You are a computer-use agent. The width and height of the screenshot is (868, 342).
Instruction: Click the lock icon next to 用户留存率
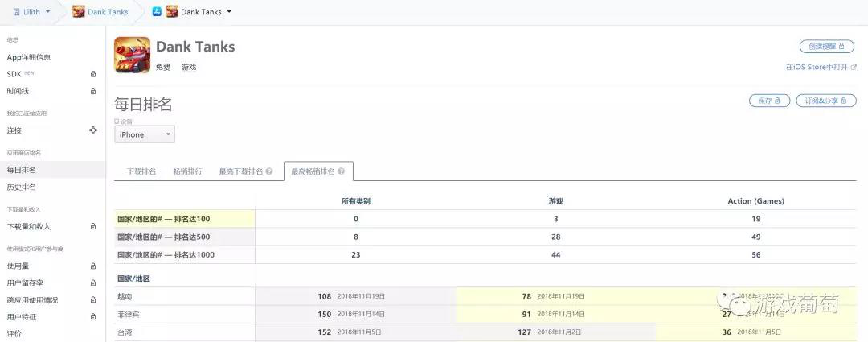[x=93, y=283]
